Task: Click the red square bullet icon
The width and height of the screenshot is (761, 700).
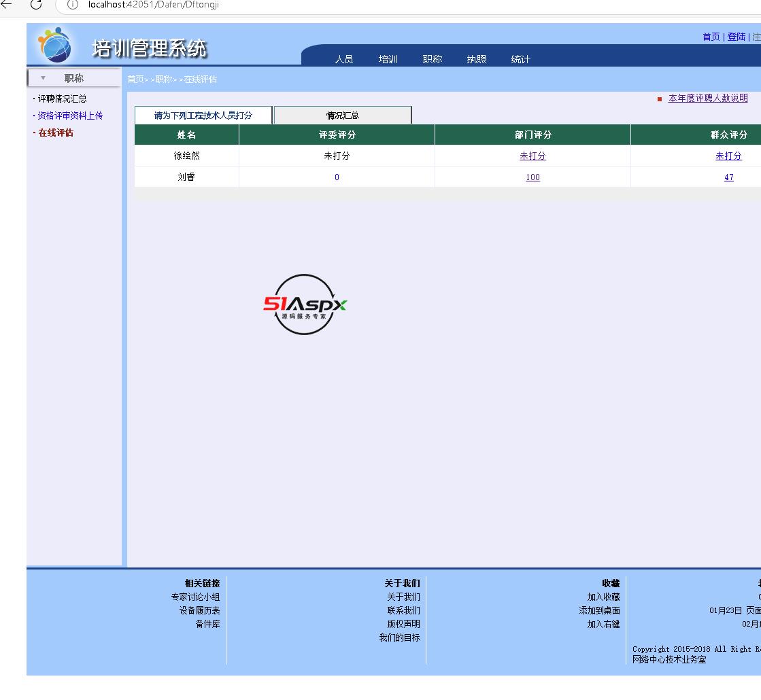Action: 660,99
